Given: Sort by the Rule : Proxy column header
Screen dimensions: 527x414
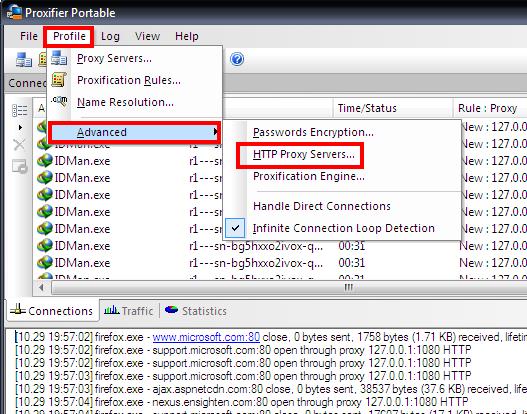Looking at the screenshot, I should [x=490, y=108].
